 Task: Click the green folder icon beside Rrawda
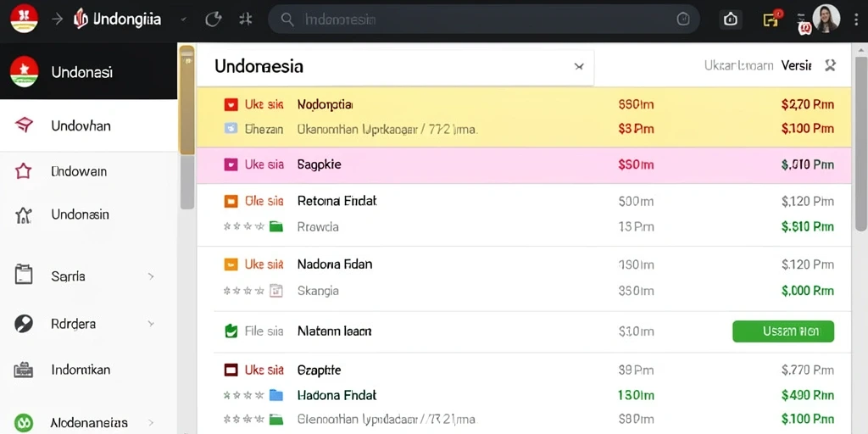point(276,226)
